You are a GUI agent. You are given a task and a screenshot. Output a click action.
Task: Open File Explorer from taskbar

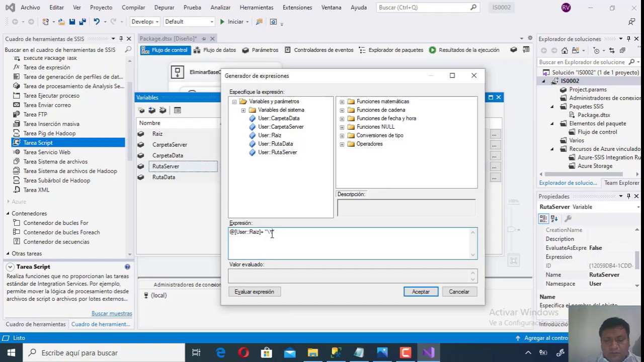pyautogui.click(x=313, y=353)
